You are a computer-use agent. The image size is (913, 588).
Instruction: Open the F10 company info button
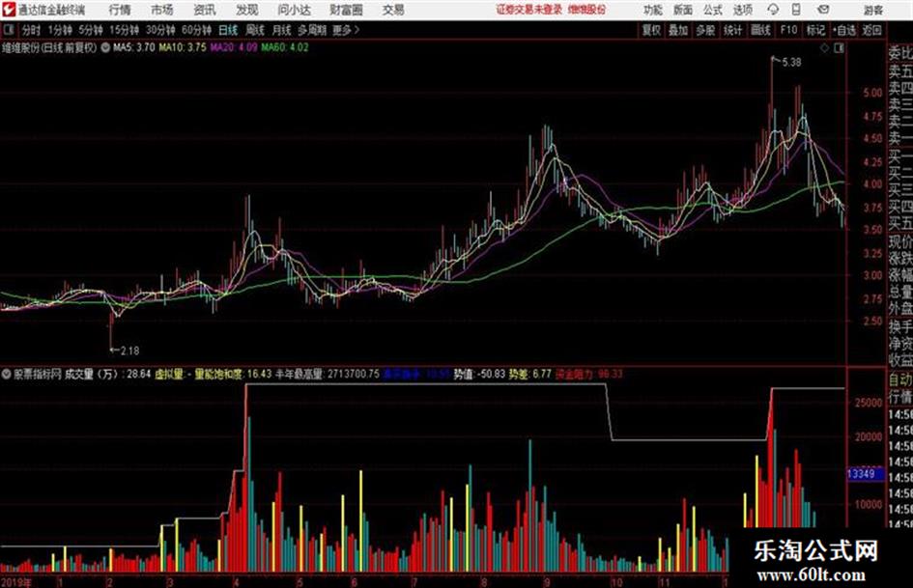tap(788, 30)
